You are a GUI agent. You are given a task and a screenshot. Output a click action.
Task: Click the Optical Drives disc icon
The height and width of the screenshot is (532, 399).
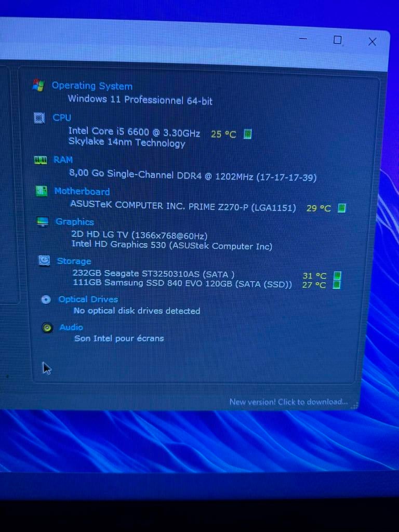46,299
